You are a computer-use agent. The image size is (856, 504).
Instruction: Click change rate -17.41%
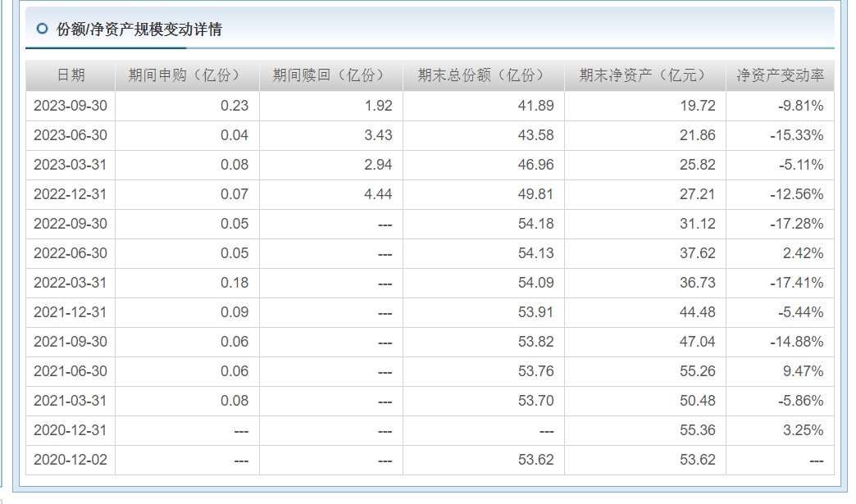click(797, 283)
